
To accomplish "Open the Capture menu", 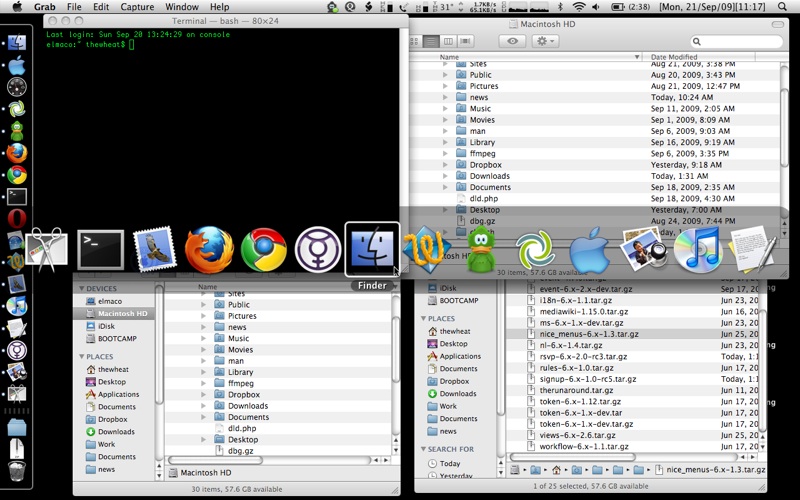I will 137,7.
